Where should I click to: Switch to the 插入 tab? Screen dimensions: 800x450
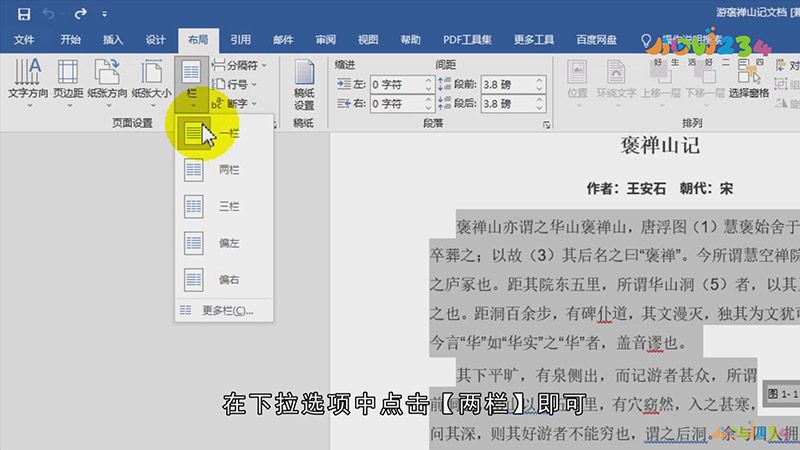pos(113,40)
